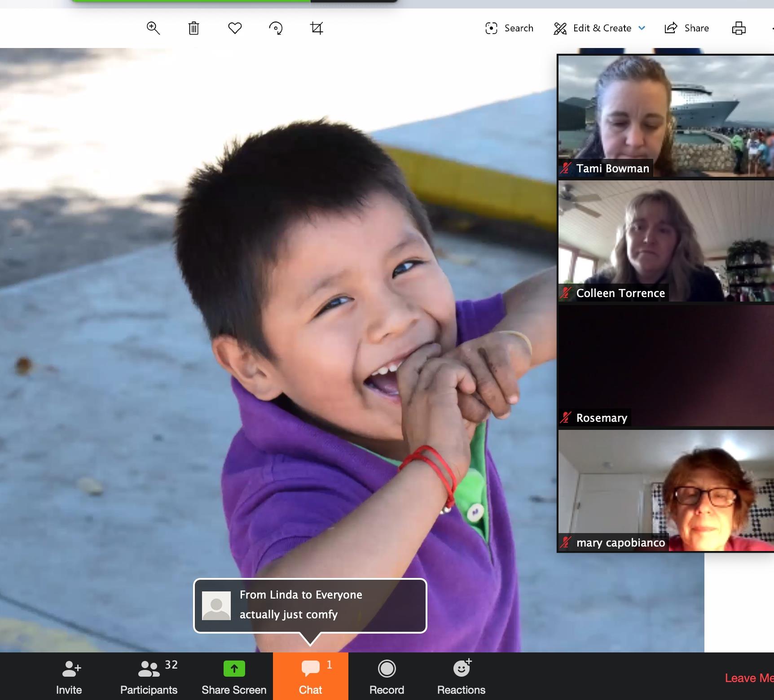
Task: Add photo to favorites with heart icon
Action: [235, 28]
